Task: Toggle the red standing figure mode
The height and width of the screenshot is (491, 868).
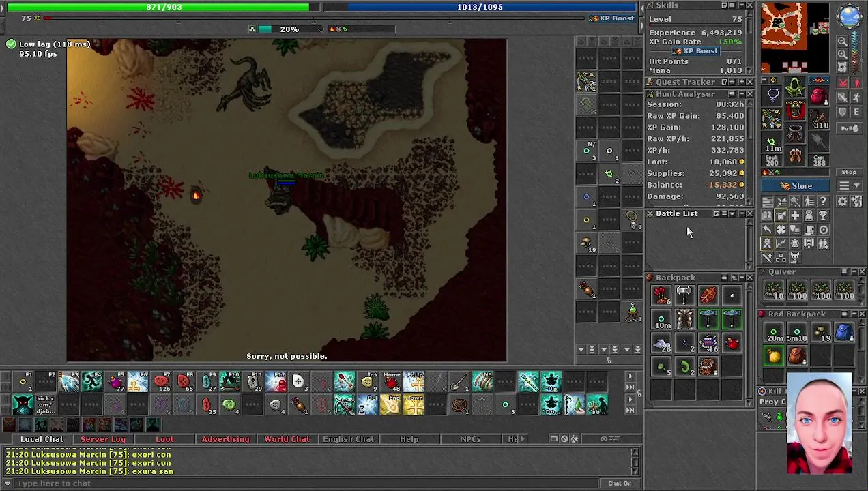Action: 856,83
